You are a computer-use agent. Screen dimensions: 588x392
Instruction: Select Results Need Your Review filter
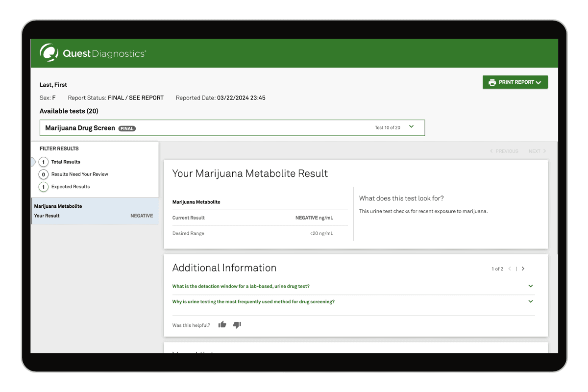click(79, 174)
